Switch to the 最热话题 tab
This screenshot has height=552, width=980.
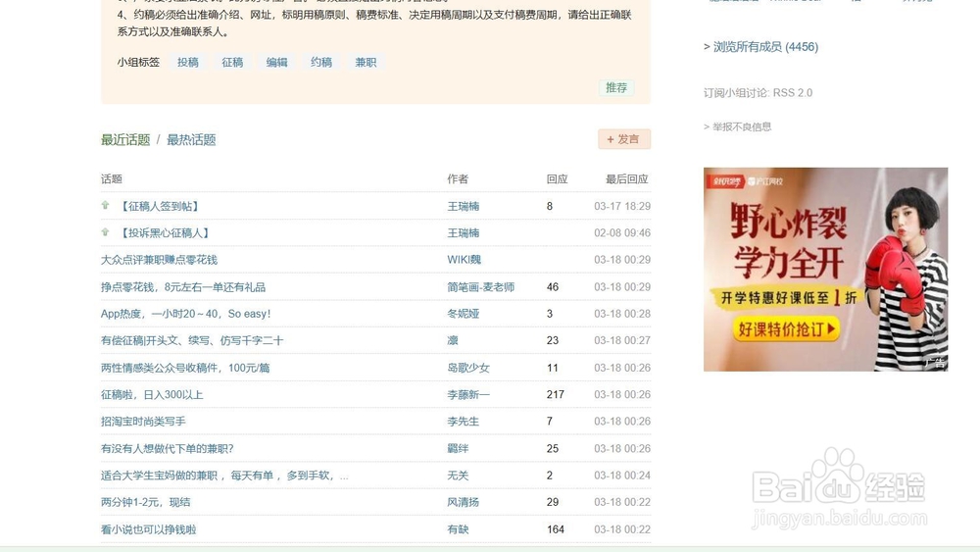click(x=191, y=139)
